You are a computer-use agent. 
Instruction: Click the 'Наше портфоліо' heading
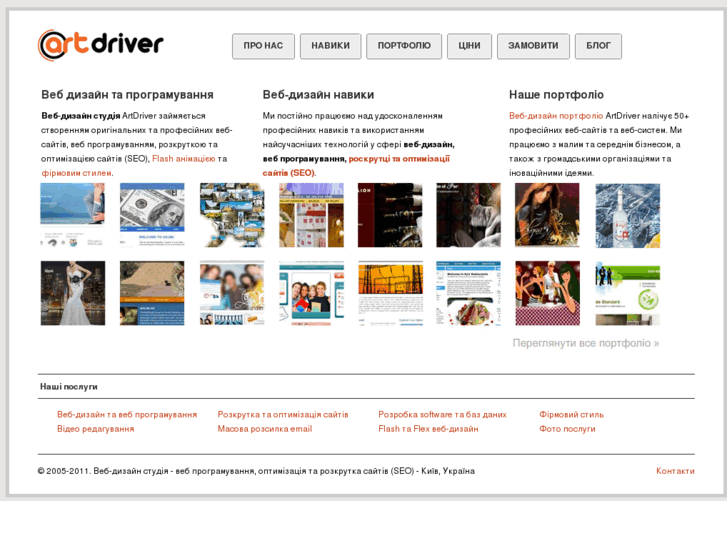click(x=556, y=95)
